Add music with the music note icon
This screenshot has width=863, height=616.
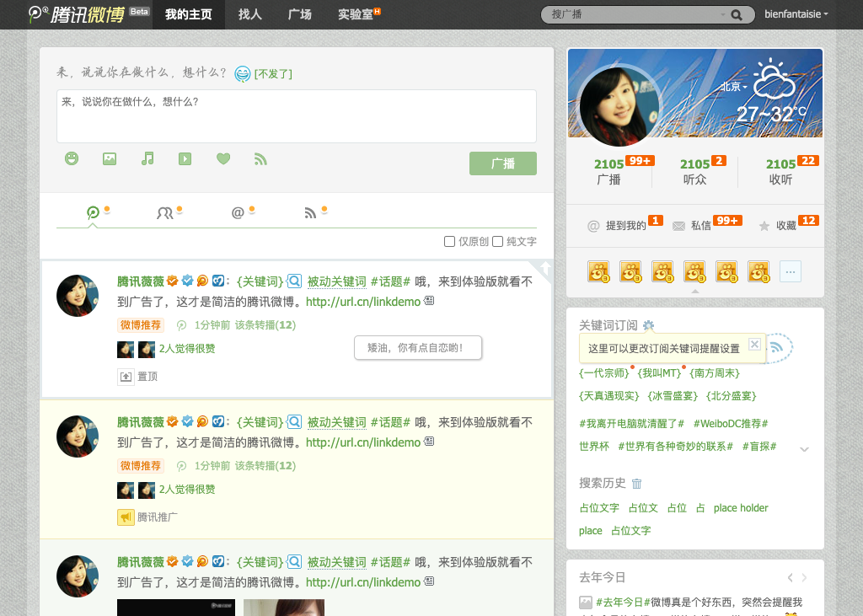click(x=147, y=158)
